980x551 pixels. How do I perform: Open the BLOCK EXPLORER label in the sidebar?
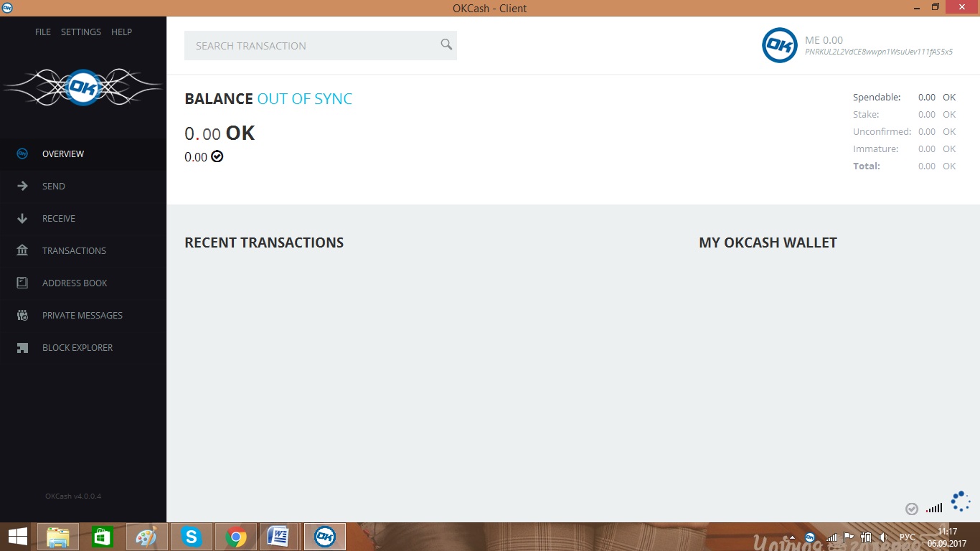tap(77, 348)
